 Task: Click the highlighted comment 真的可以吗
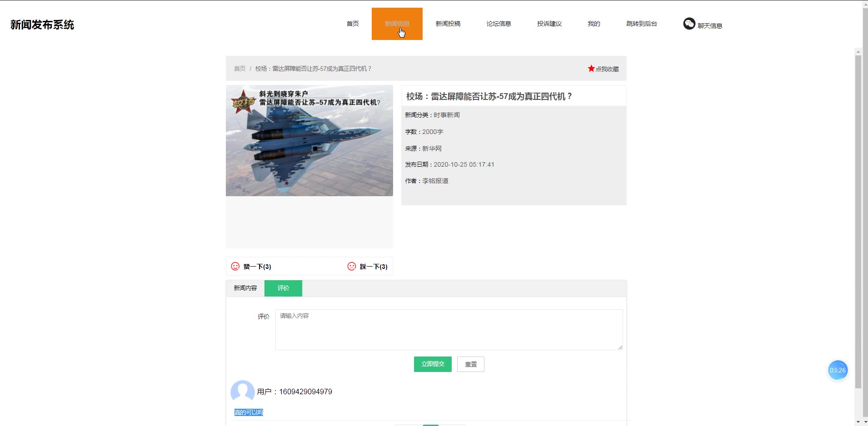pyautogui.click(x=249, y=412)
